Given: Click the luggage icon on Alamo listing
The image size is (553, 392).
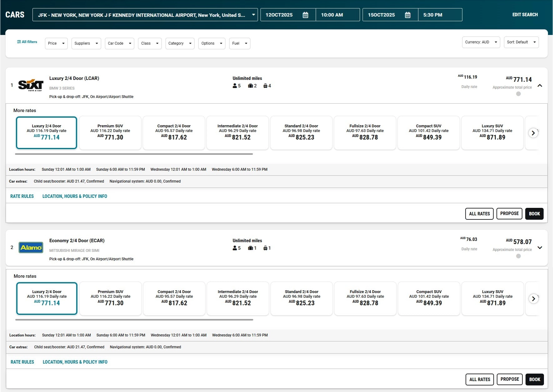Looking at the screenshot, I should 250,248.
